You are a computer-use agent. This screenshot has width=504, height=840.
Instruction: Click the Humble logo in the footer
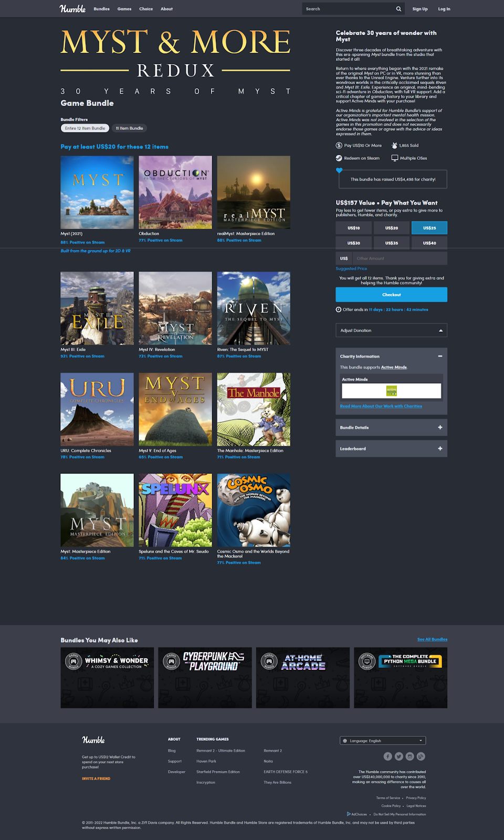[93, 740]
